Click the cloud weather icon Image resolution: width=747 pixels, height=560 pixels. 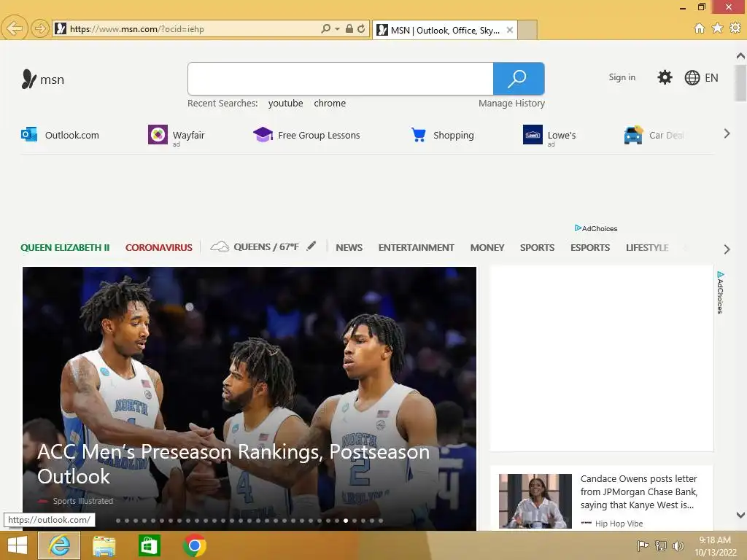click(220, 246)
